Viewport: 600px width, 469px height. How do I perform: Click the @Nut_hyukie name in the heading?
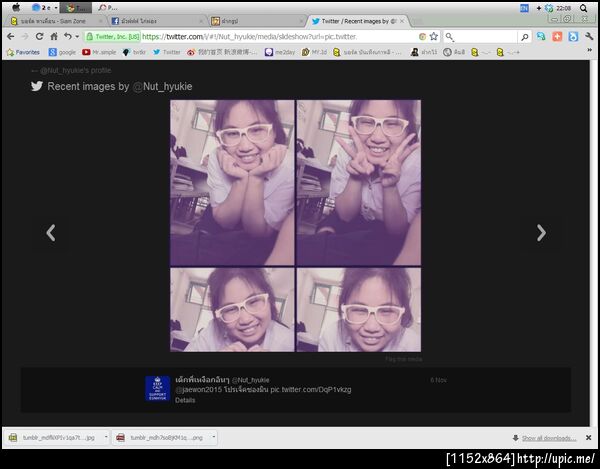point(162,86)
